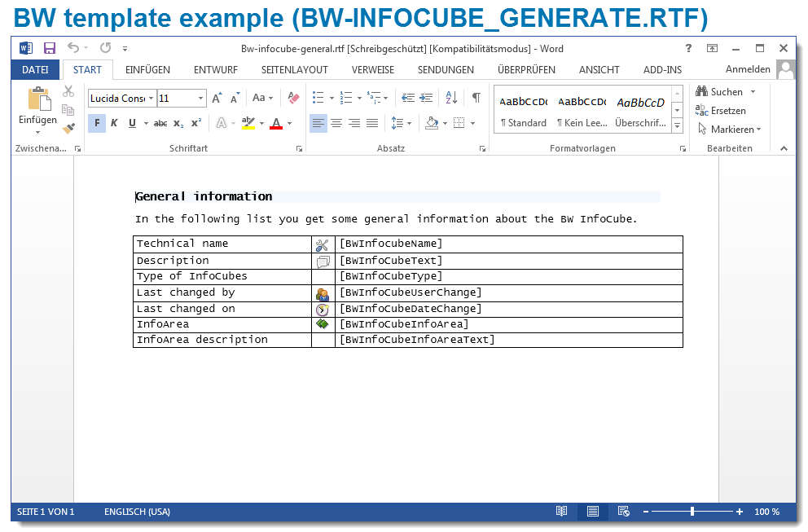Viewport: 808px width, 532px height.
Task: Click the Shading paint bucket icon
Action: coord(432,123)
